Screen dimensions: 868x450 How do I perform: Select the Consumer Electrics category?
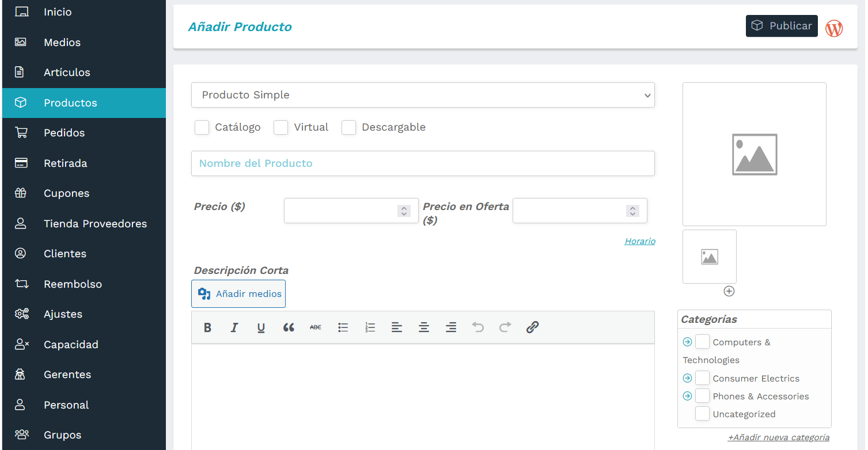click(x=703, y=378)
